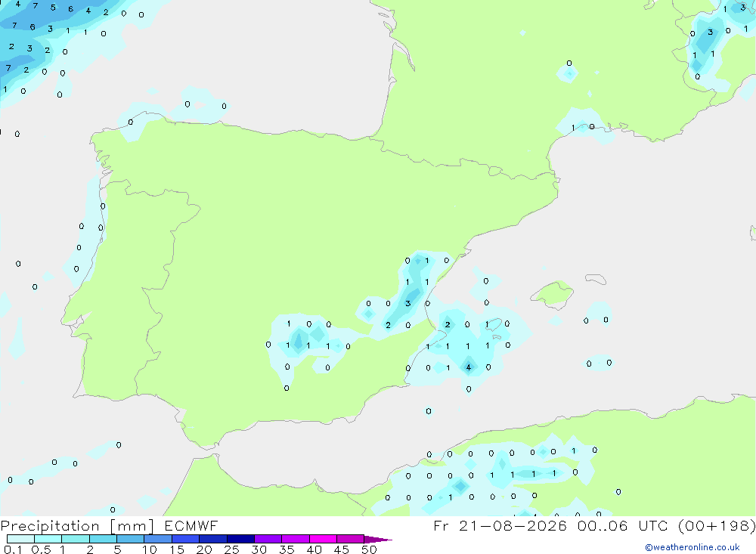Viewport: 756px width, 554px height.
Task: Click the "(00+198)" forecast hour text
Action: pos(717,525)
